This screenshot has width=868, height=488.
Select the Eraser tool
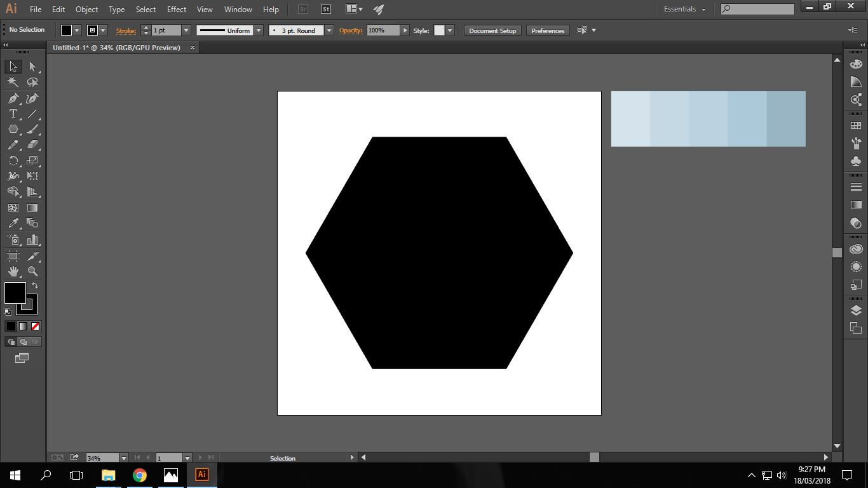coord(32,145)
